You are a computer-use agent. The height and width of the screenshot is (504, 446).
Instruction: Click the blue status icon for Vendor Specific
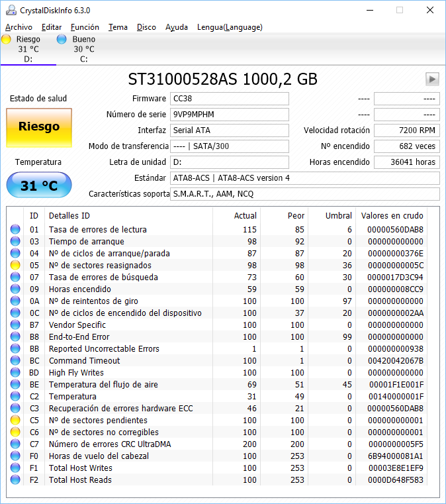[x=15, y=325]
